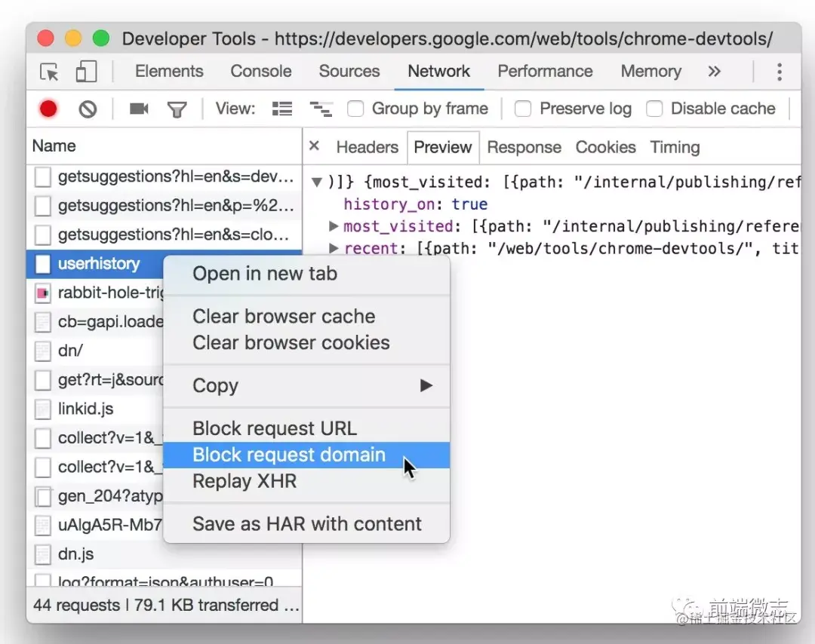Choose Open in new tab

(x=306, y=274)
